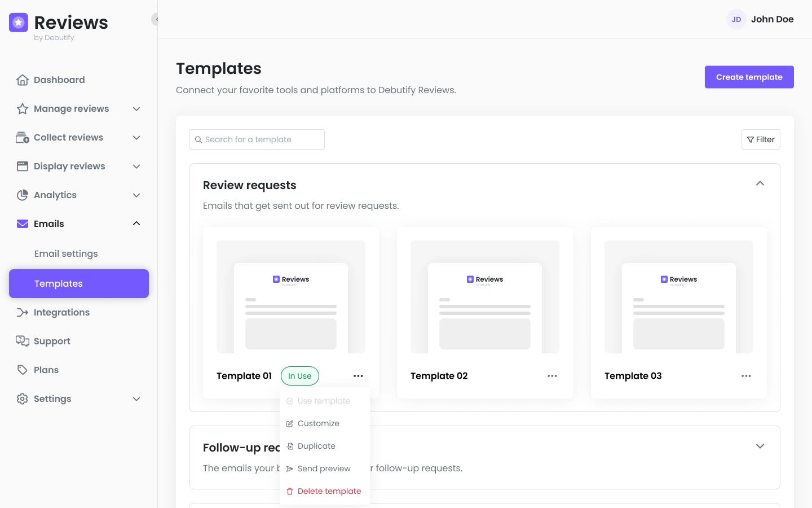Click the Dashboard home icon

click(23, 80)
